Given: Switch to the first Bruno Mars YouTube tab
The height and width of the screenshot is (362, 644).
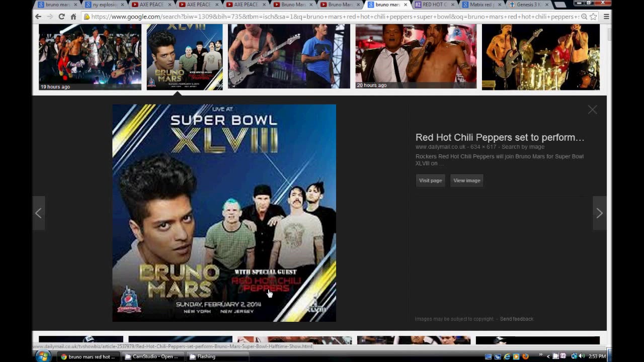Looking at the screenshot, I should (x=293, y=5).
